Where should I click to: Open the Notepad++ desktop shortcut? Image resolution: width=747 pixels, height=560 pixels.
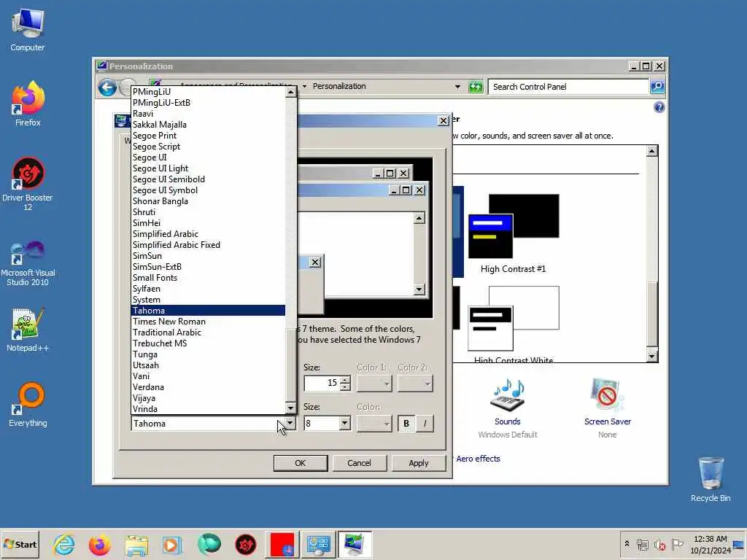point(28,330)
